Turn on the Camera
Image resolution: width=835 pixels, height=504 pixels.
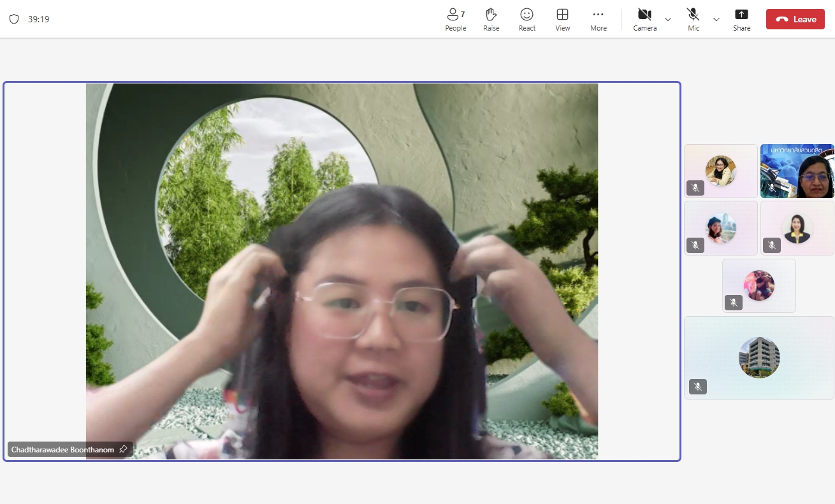click(x=644, y=19)
